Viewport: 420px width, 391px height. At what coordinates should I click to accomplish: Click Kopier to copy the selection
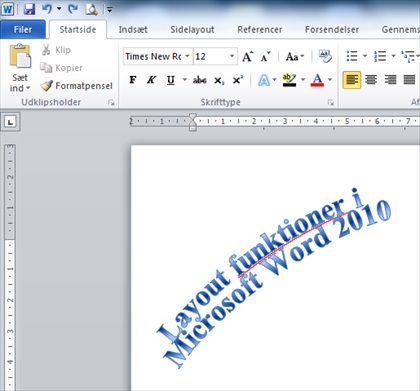61,68
